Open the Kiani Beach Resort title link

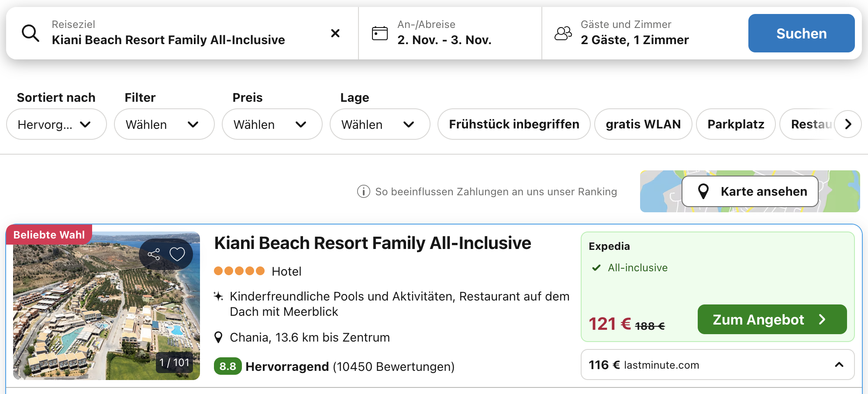372,243
